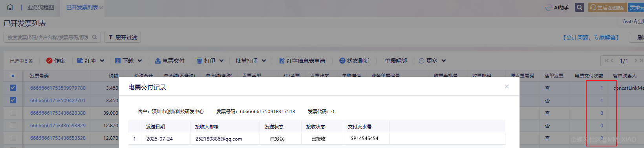The height and width of the screenshot is (148, 644).
Task: Open invoice 66666661753436628380 link
Action: (58, 113)
